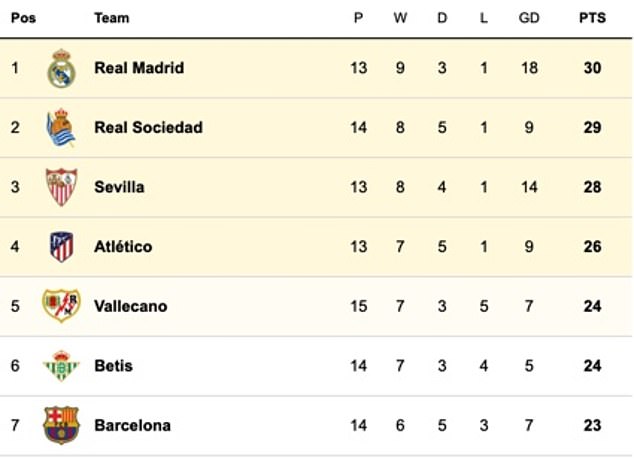Click the Real Madrid crest icon
This screenshot has height=458, width=634.
coord(61,68)
